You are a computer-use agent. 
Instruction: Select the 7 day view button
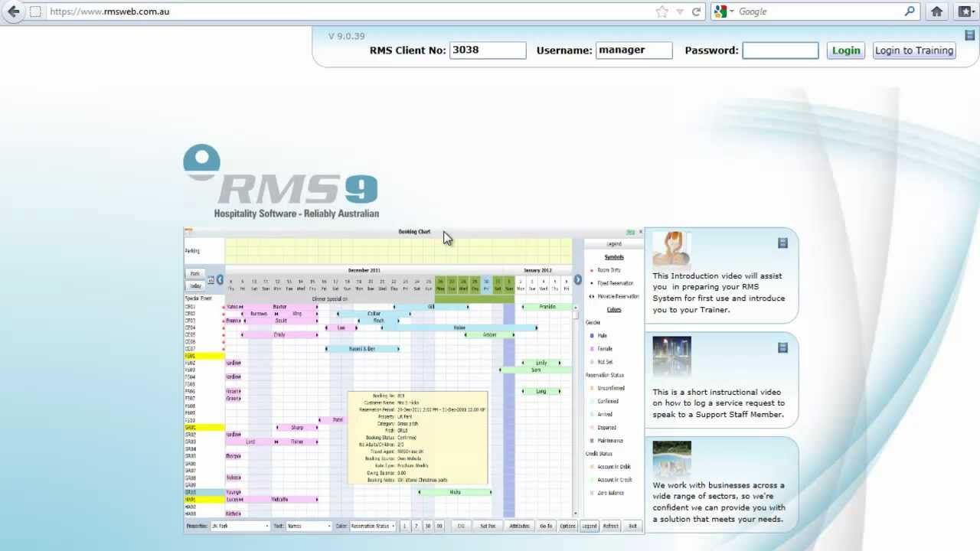(x=416, y=526)
